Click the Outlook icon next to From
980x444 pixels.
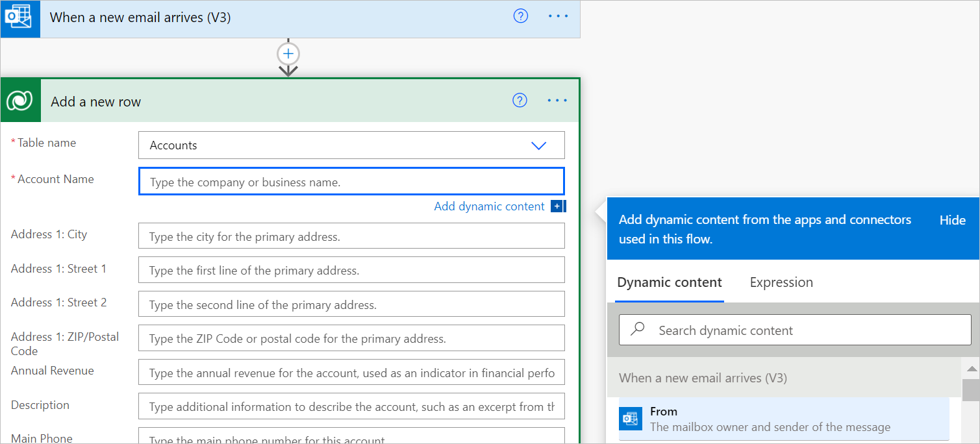click(630, 419)
